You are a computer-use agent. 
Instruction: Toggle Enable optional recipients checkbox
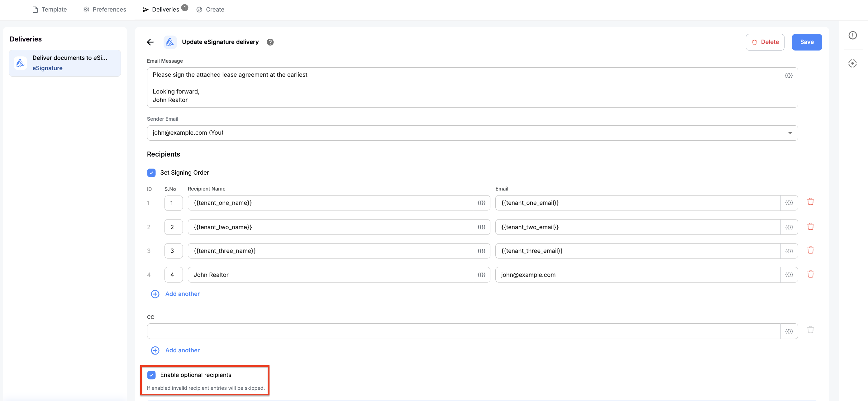pos(151,375)
